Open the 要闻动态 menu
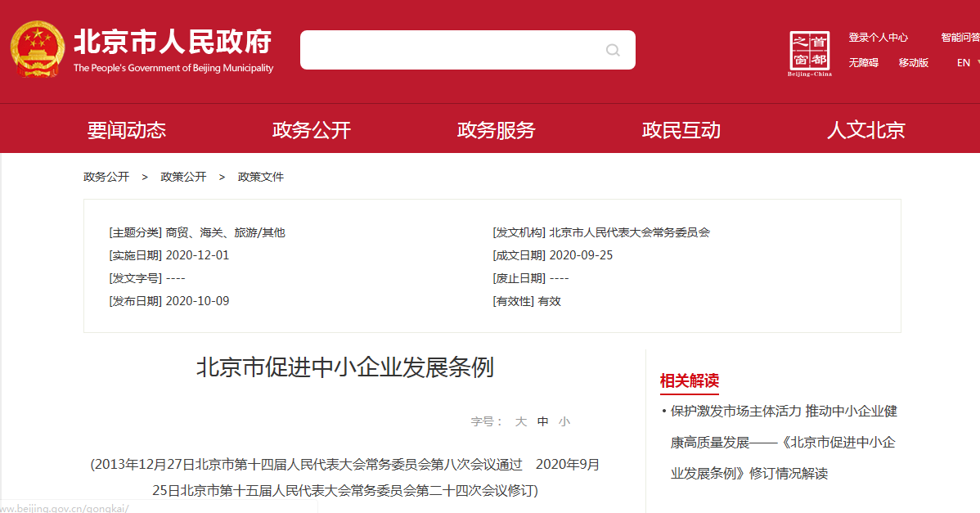980x513 pixels. point(128,128)
